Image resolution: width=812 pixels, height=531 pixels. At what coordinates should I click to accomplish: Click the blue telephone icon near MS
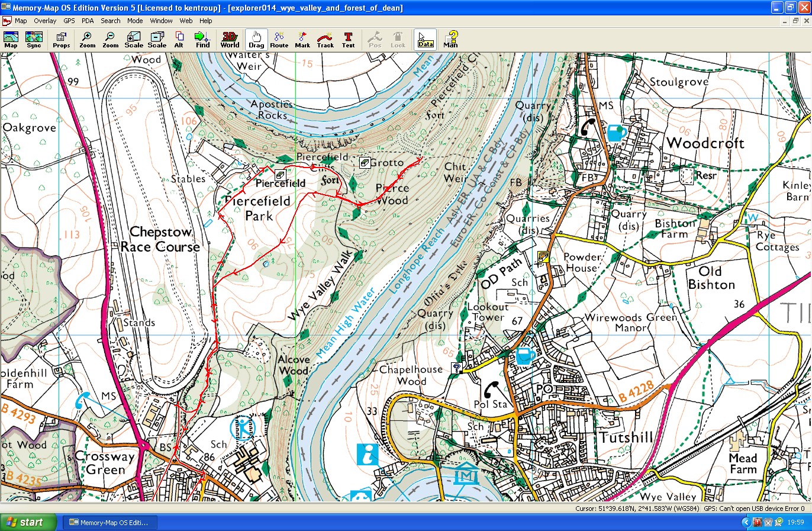click(82, 401)
